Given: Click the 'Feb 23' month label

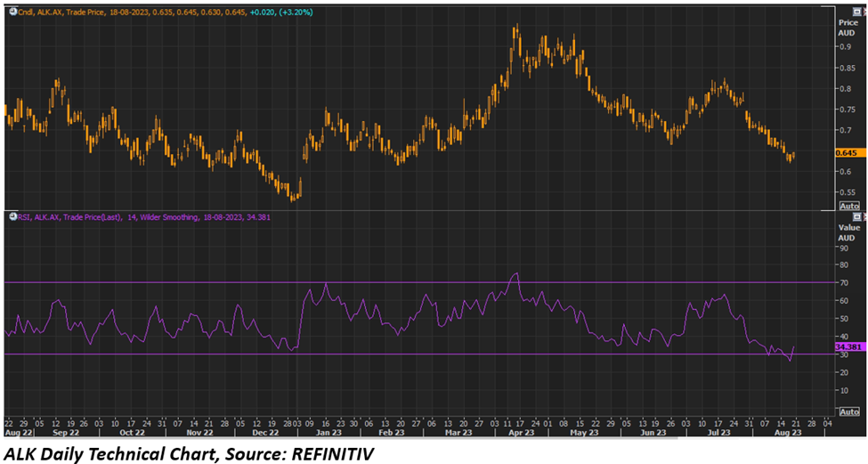Looking at the screenshot, I should click(x=393, y=433).
